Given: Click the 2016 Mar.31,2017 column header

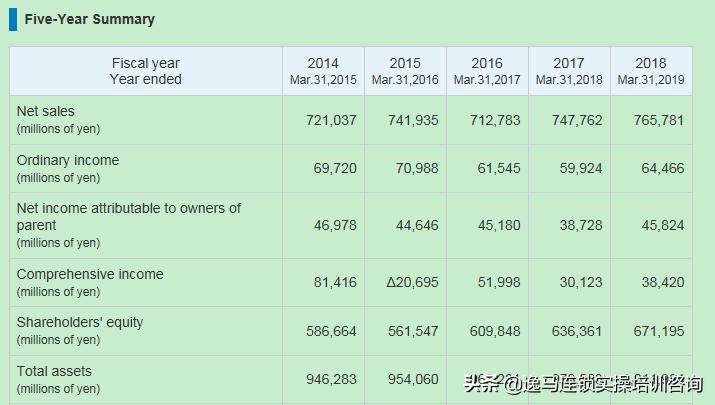Looking at the screenshot, I should (487, 71).
